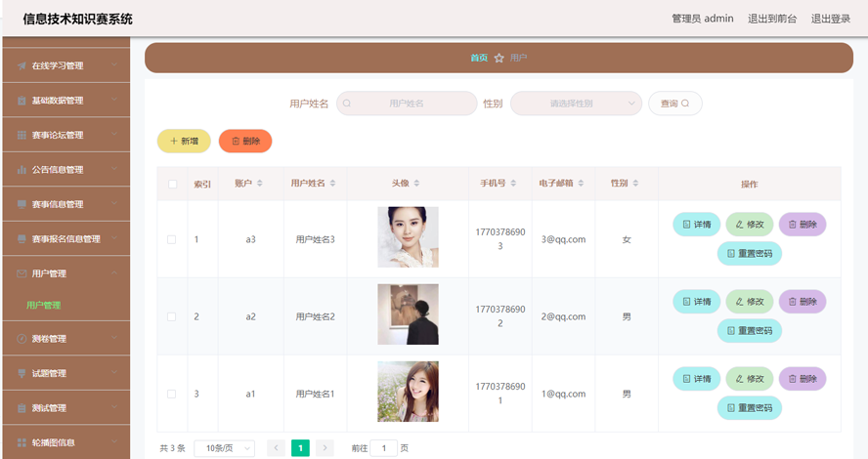Click 修改 for user a3
This screenshot has height=459, width=868.
(x=750, y=225)
